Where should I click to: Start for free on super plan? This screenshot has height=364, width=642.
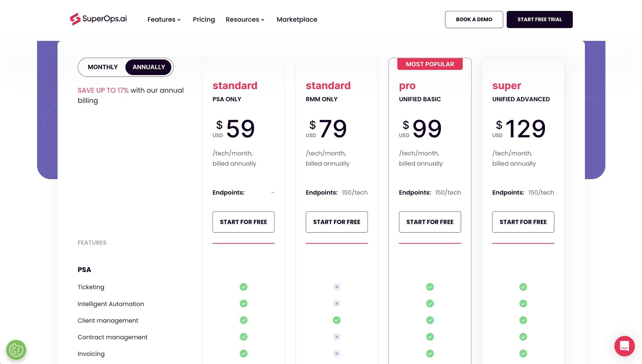(523, 222)
